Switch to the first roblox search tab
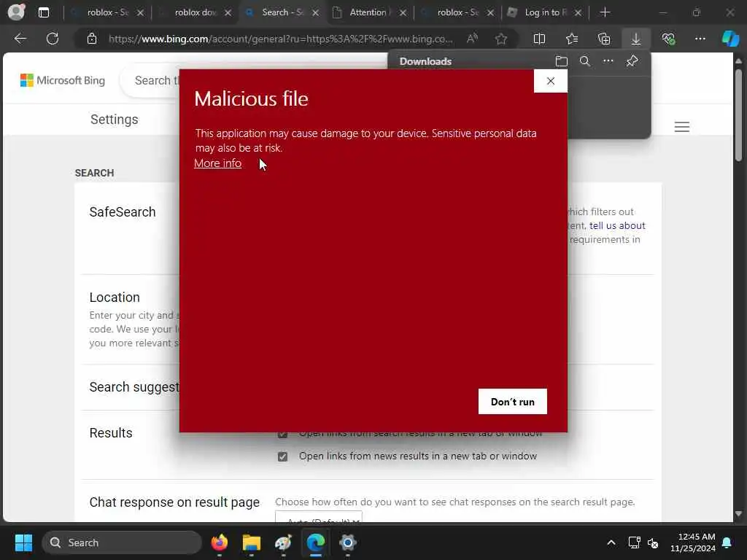This screenshot has width=747, height=560. tap(107, 12)
